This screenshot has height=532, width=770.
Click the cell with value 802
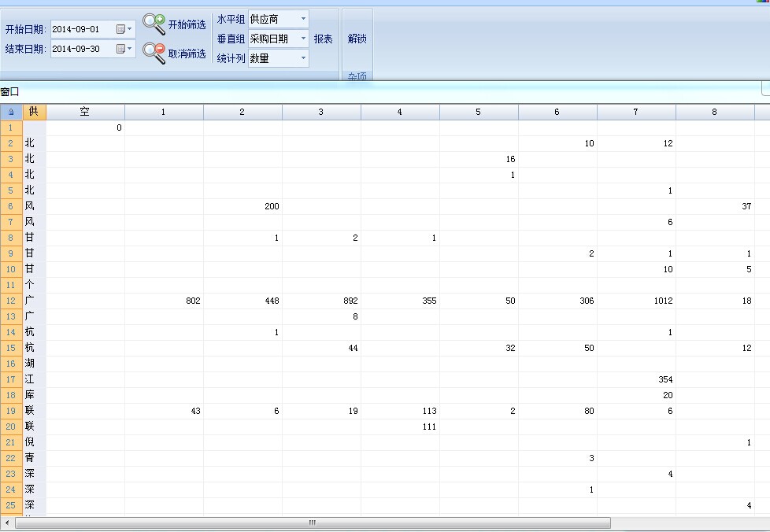[164, 301]
